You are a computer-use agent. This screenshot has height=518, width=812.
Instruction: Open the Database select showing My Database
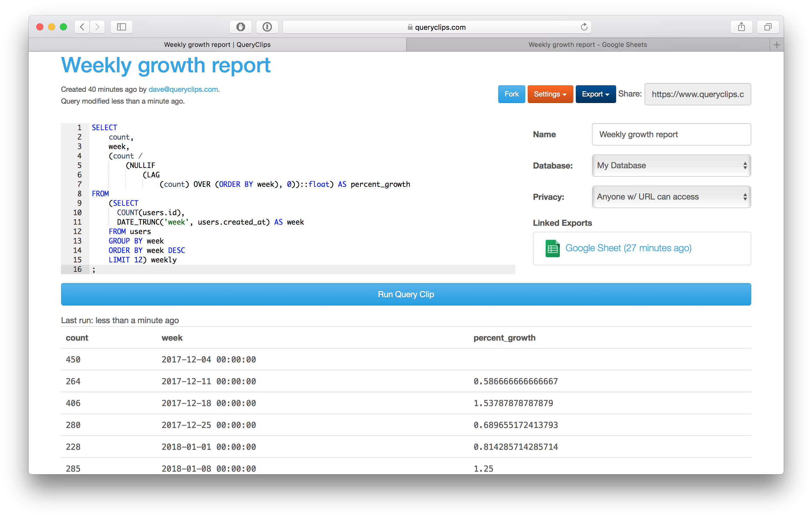(671, 166)
